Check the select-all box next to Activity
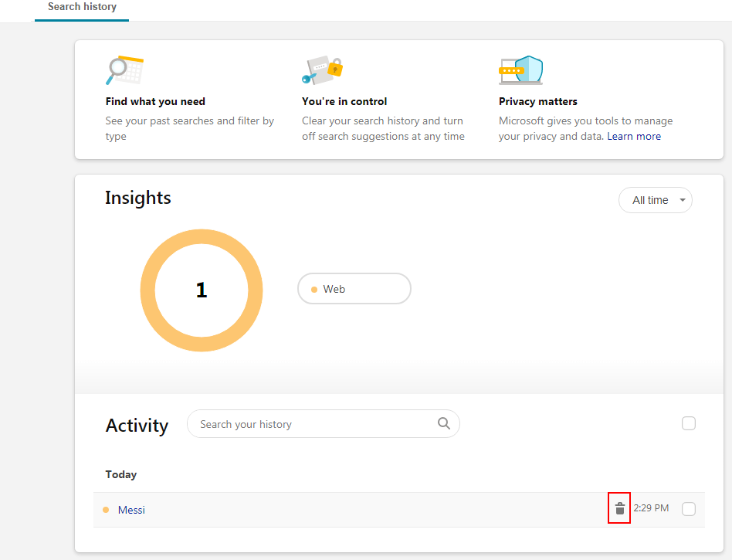This screenshot has height=560, width=732. [689, 423]
